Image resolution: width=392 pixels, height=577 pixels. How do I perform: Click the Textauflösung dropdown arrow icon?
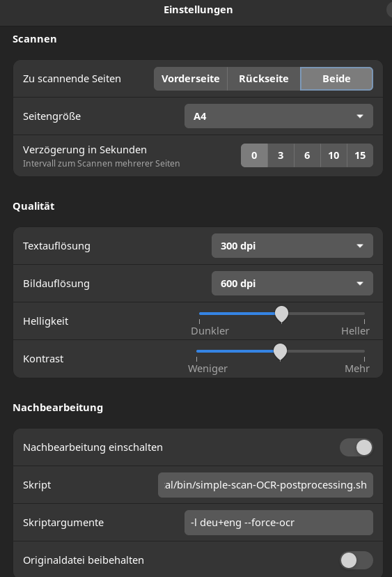point(360,246)
